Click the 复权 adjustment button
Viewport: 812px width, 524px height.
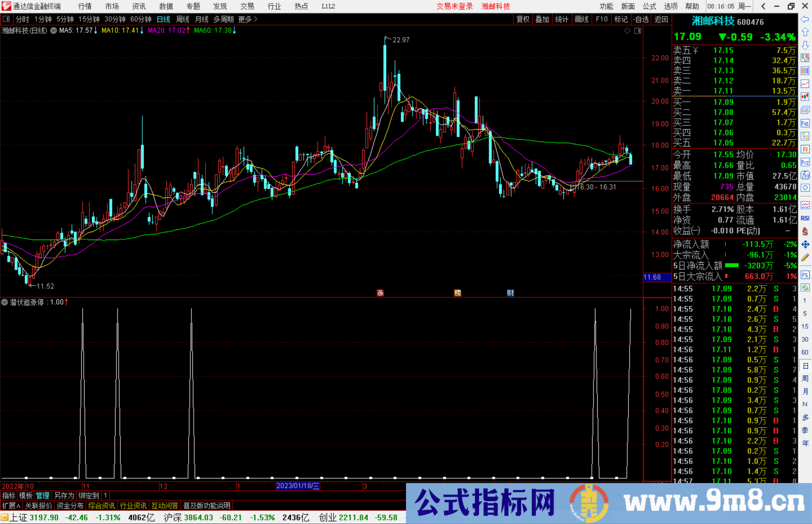pos(523,19)
